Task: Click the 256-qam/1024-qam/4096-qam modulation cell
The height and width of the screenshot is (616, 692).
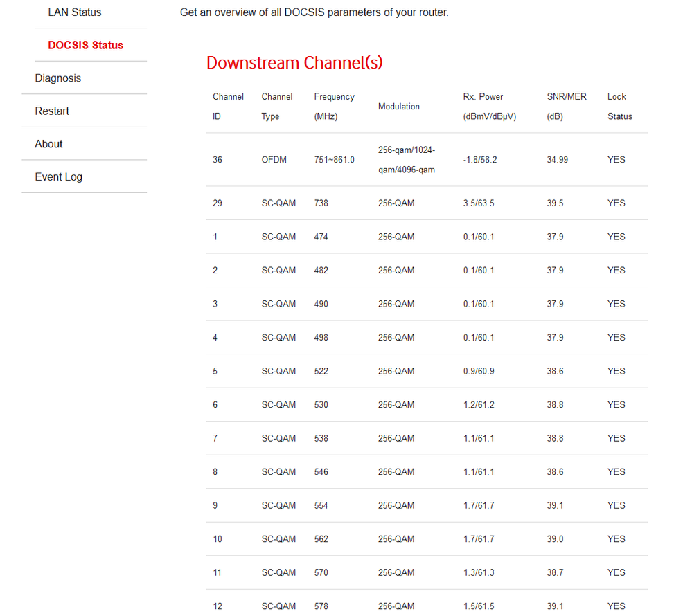Action: [407, 160]
